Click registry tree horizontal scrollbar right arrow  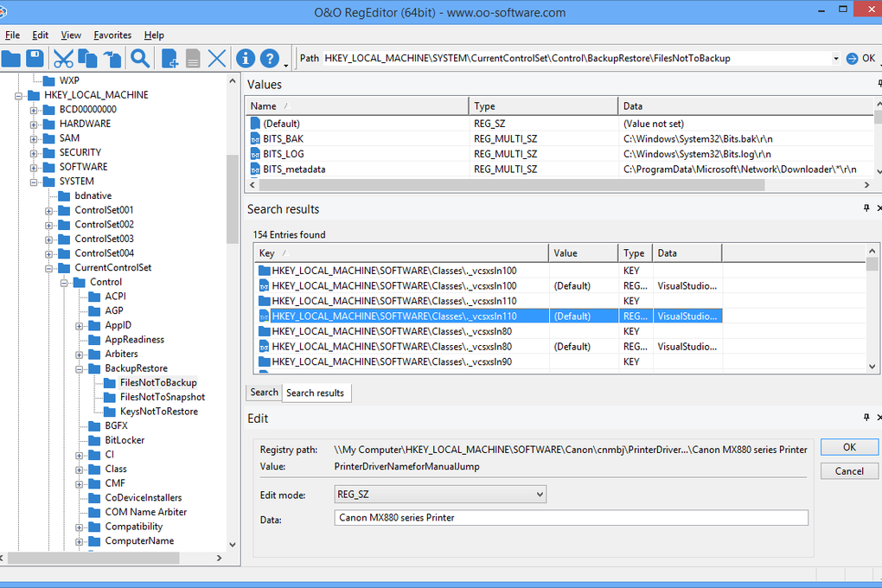(x=220, y=559)
